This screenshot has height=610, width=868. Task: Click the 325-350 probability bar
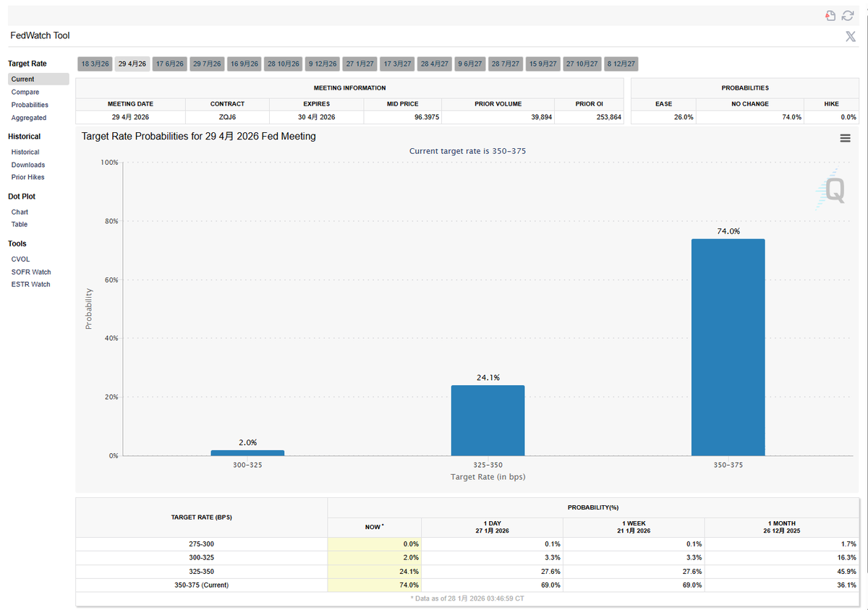488,420
